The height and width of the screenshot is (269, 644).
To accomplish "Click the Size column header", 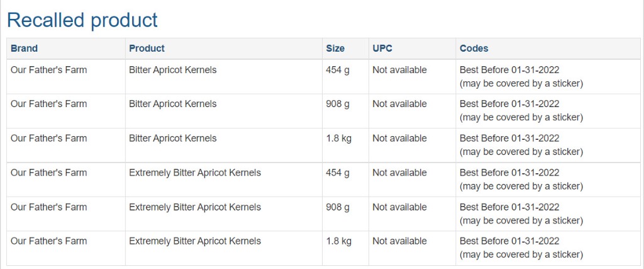I will pyautogui.click(x=335, y=49).
